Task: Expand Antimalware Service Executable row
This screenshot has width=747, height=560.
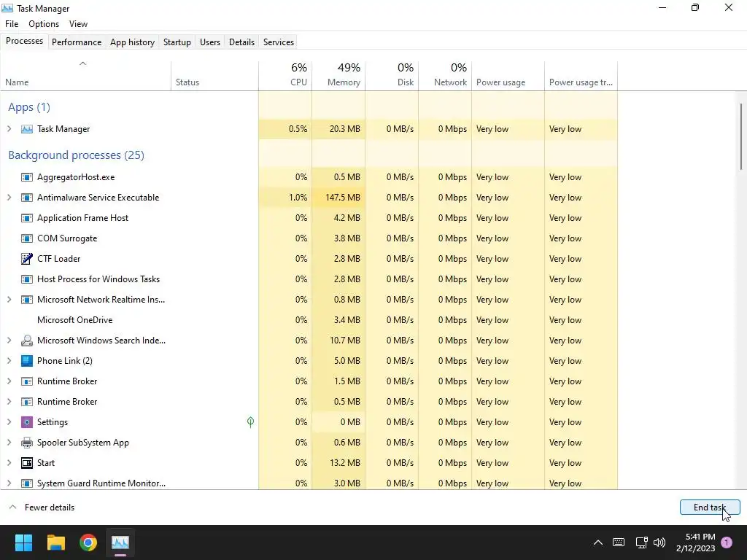Action: (9, 198)
